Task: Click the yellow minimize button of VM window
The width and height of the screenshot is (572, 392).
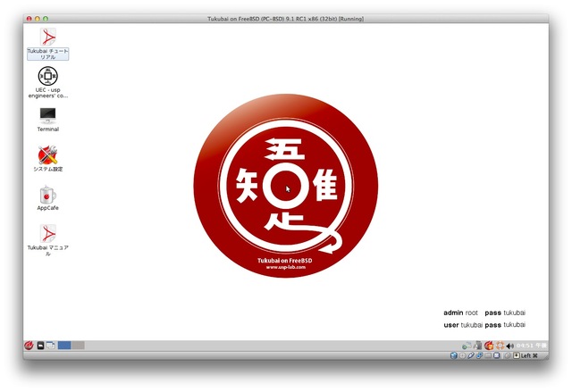Action: click(x=38, y=19)
